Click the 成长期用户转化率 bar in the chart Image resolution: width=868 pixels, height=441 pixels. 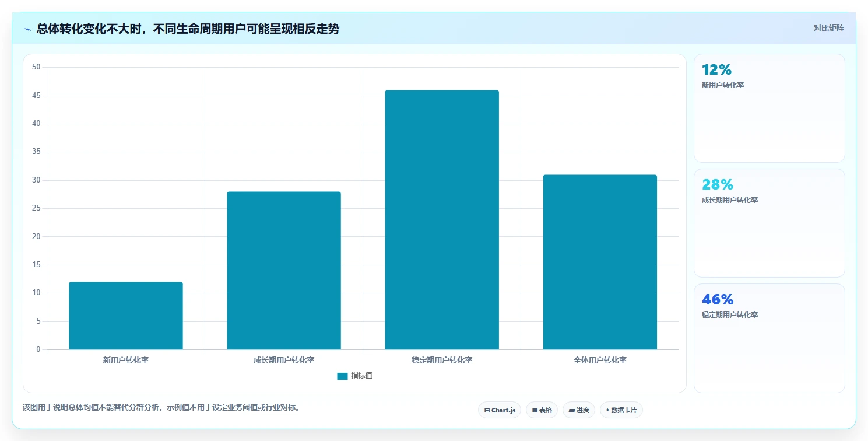pos(284,271)
